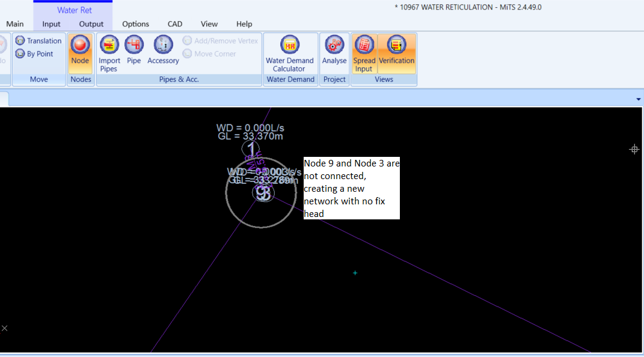Run the Analyse project tool
This screenshot has width=644, height=357.
tap(334, 50)
